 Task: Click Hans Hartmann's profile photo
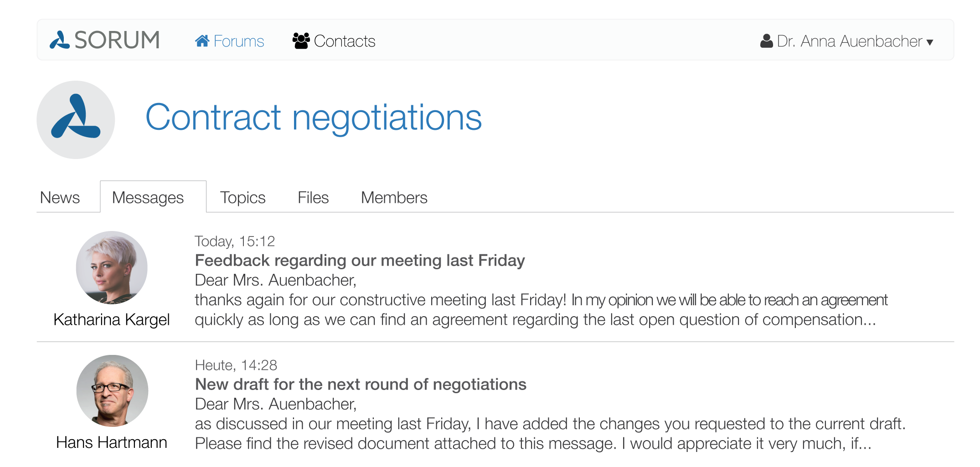click(x=112, y=391)
